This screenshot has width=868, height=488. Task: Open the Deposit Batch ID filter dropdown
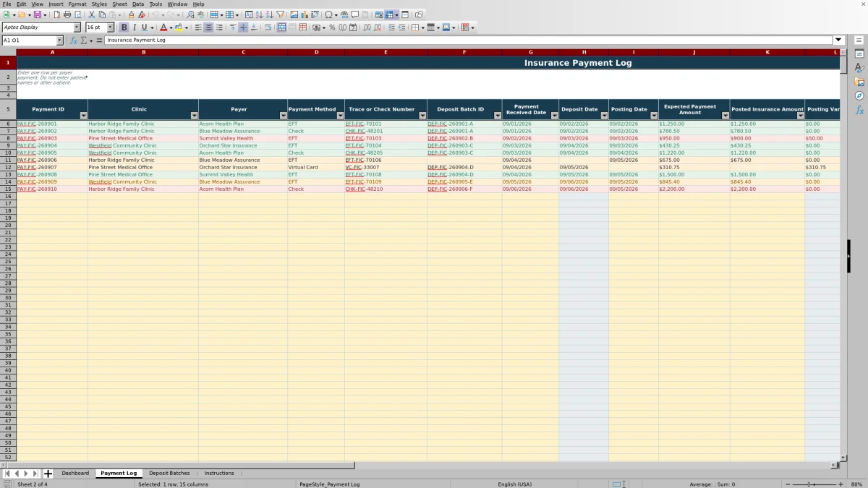pos(498,116)
